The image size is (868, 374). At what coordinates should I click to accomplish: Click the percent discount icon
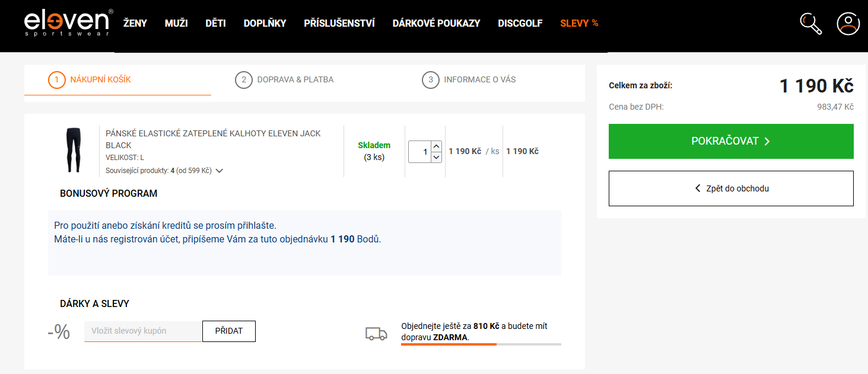click(x=59, y=332)
